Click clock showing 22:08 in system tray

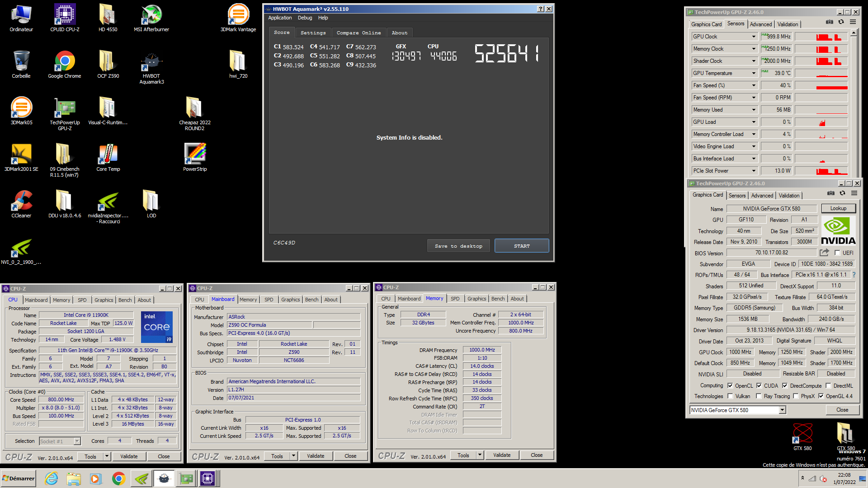844,475
